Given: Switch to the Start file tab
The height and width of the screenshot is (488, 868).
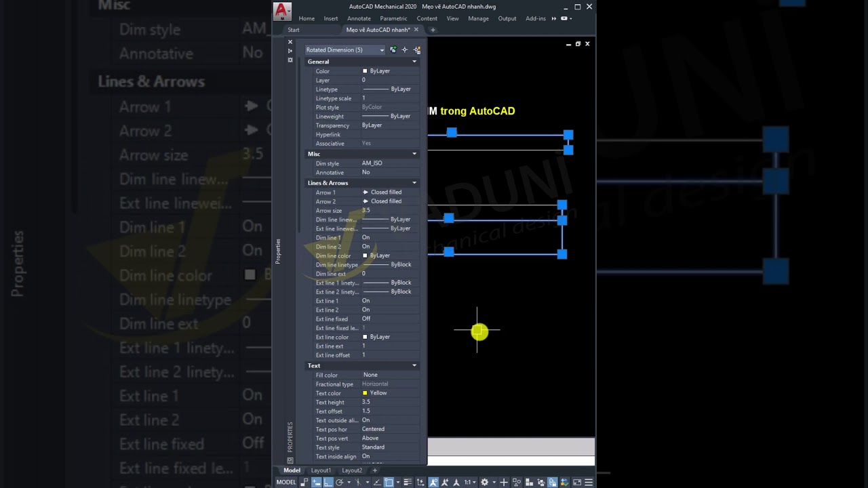Looking at the screenshot, I should pos(294,30).
